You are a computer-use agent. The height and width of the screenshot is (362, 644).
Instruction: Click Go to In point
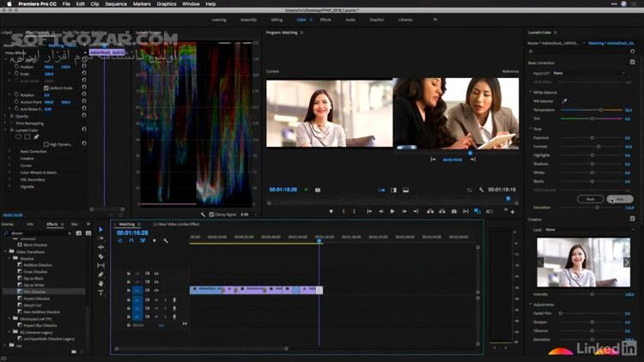[x=369, y=211]
